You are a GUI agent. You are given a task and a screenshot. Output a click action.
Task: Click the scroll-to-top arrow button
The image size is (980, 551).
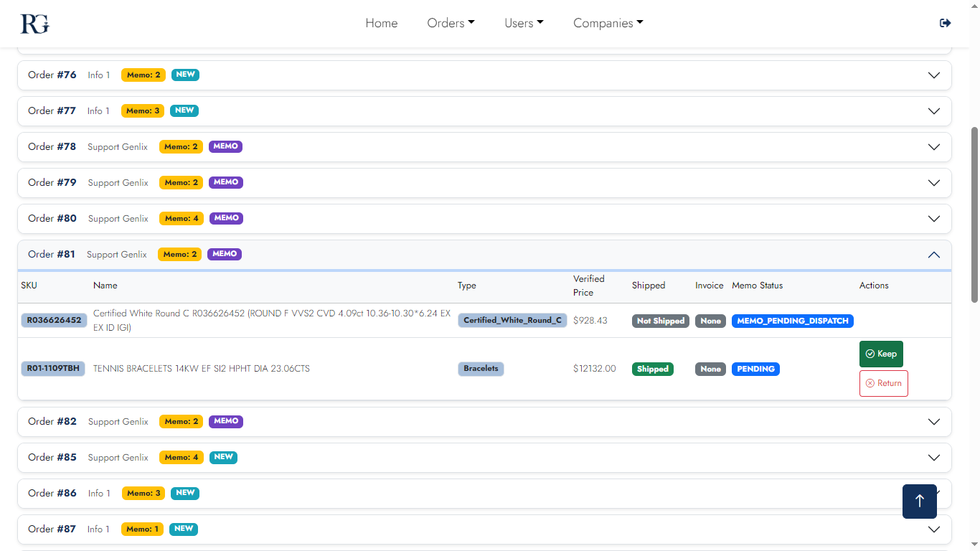(919, 501)
